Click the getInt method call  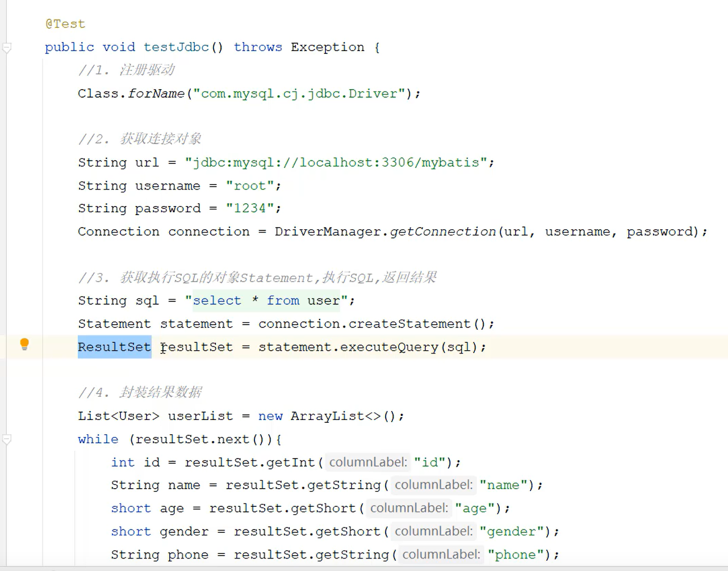coord(291,463)
